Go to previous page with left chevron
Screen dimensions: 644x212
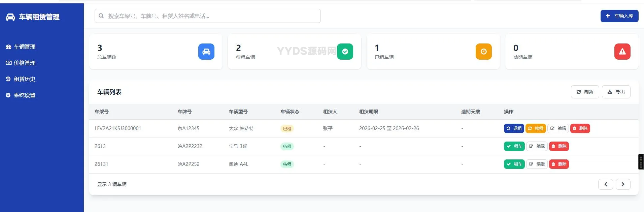(x=605, y=184)
